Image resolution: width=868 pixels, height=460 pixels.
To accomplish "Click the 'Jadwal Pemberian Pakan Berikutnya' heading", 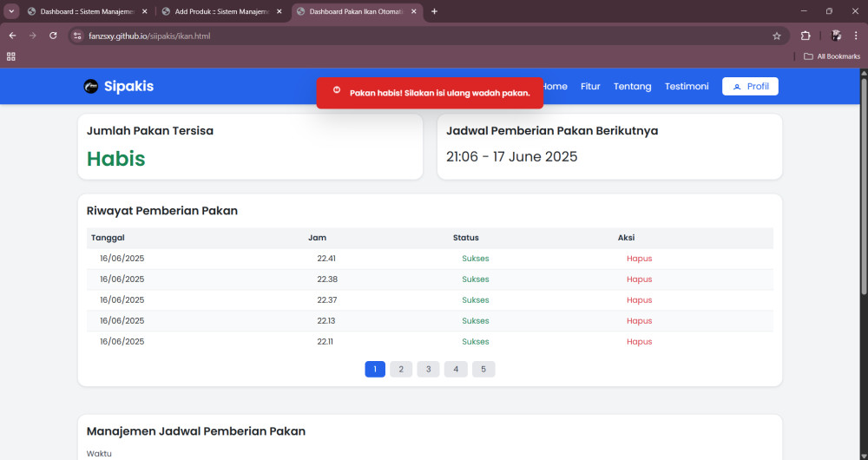I will tap(552, 131).
